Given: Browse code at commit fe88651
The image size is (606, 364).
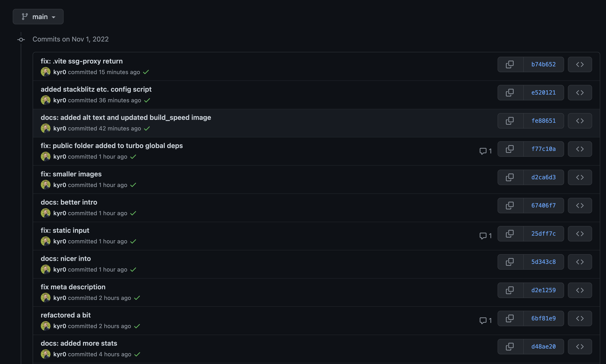Looking at the screenshot, I should pyautogui.click(x=580, y=121).
